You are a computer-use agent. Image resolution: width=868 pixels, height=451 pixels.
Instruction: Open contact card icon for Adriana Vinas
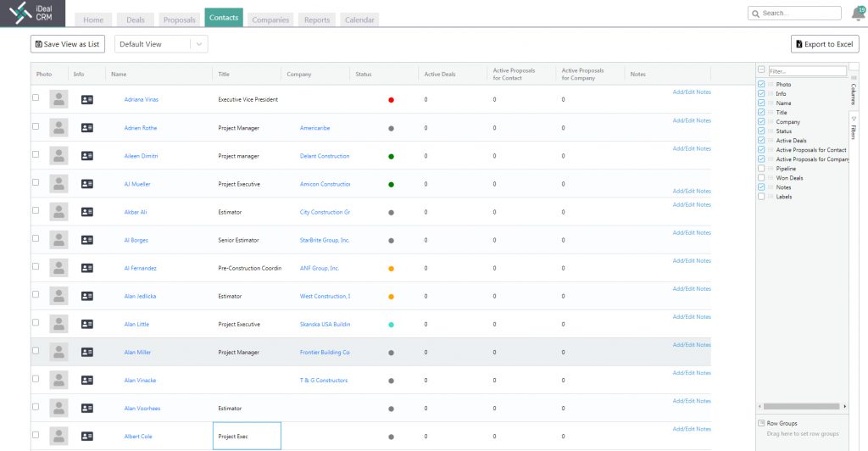click(x=87, y=99)
